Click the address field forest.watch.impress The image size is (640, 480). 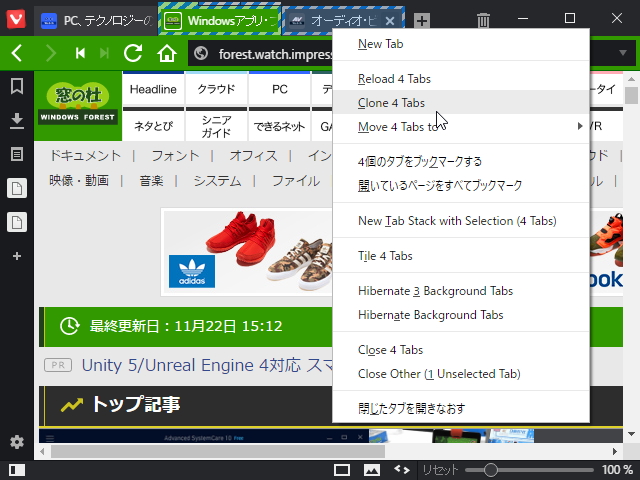(276, 54)
